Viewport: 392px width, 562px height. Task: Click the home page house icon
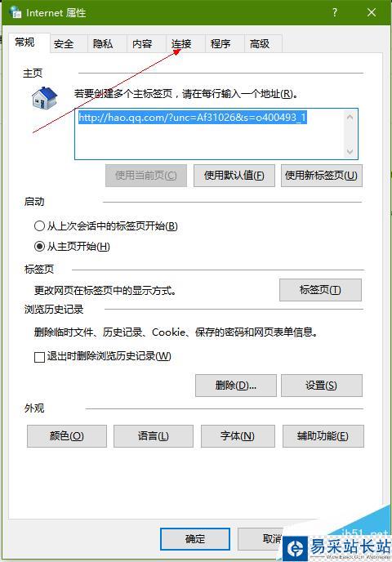point(44,98)
